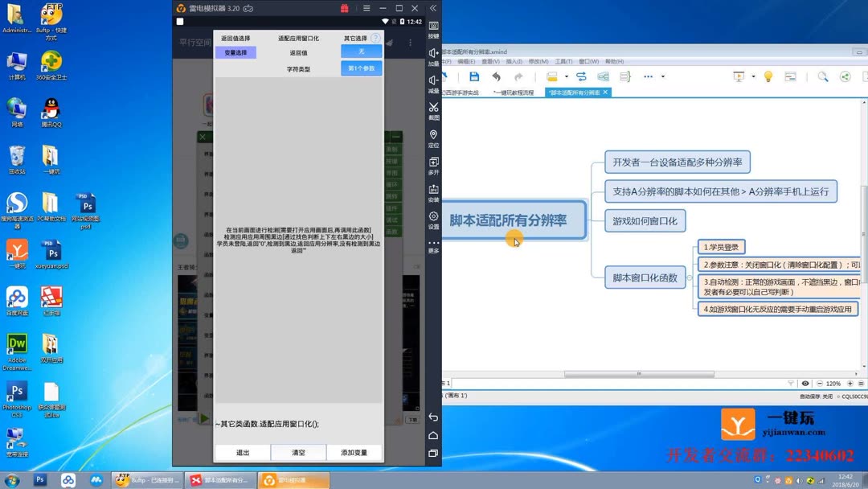The width and height of the screenshot is (868, 489).
Task: Adjust the 120% zoom slider in XMind
Action: tap(833, 383)
